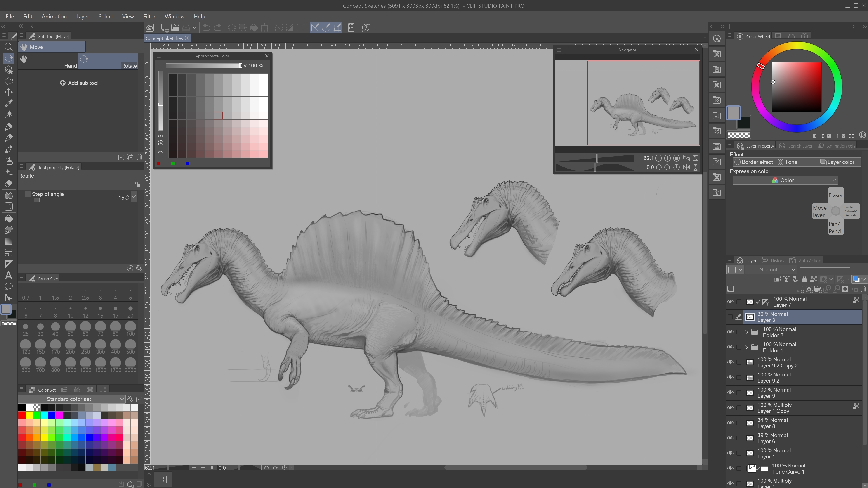Expand Folder 2 in layer list
The width and height of the screenshot is (868, 488).
747,332
